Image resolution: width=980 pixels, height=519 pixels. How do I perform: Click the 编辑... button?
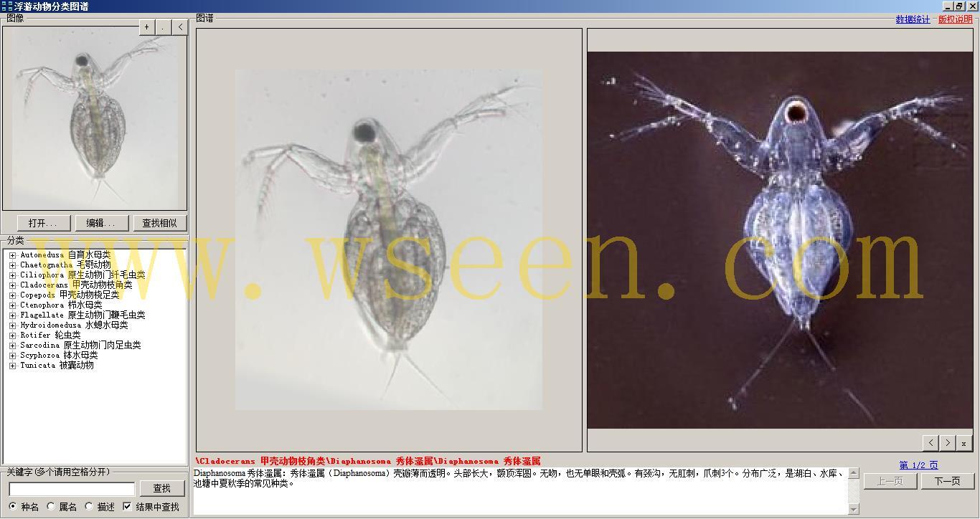101,223
